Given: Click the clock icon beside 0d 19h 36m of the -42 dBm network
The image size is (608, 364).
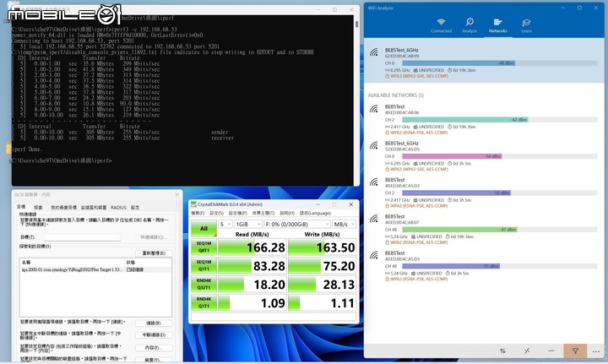Looking at the screenshot, I should point(449,127).
